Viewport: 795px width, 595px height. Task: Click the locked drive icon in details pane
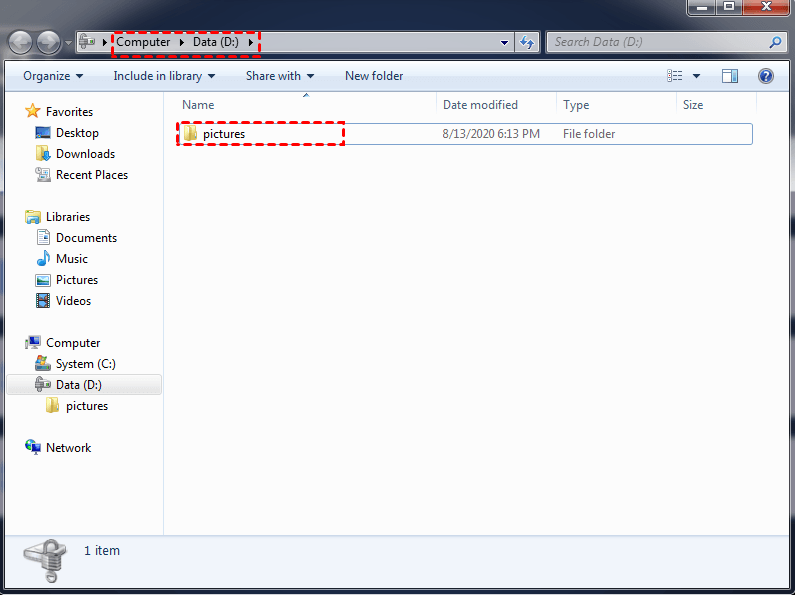[45, 561]
